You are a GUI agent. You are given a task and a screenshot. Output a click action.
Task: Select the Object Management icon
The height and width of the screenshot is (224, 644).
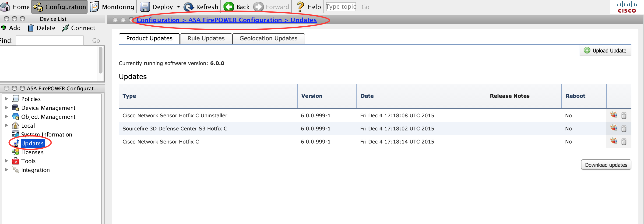(x=15, y=116)
